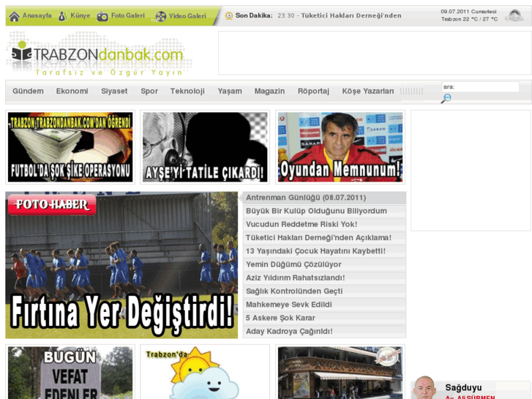Screen dimensions: 532x399
Task: Click the FOTO-HABER red badge
Action: (52, 205)
